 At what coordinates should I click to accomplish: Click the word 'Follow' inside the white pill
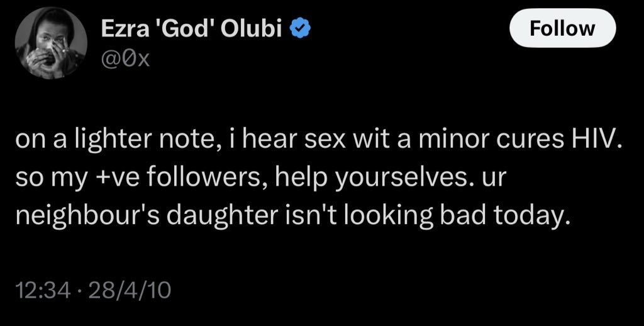pyautogui.click(x=562, y=28)
